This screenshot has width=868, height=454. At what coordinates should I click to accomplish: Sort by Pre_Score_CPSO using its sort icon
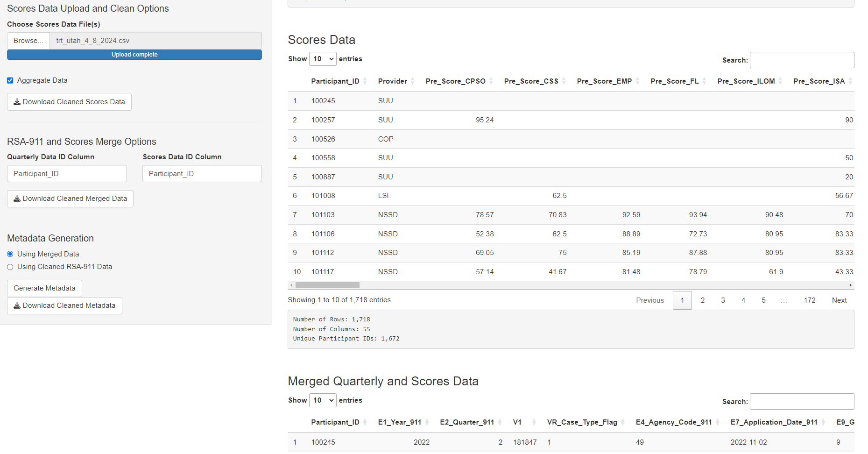click(x=491, y=81)
